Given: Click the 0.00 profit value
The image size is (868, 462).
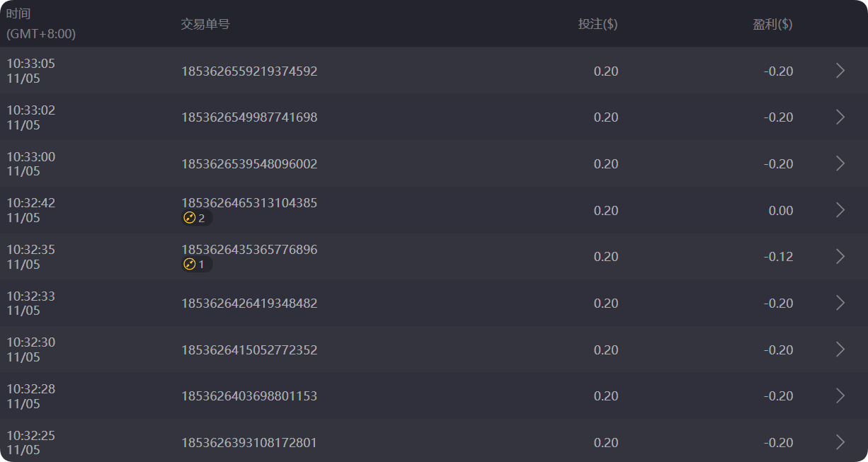Looking at the screenshot, I should [780, 210].
